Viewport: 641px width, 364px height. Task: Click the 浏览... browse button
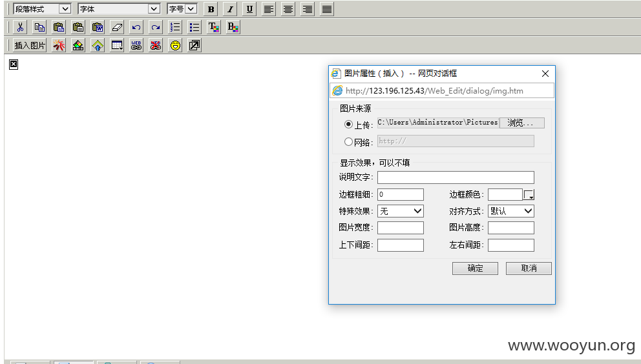pos(522,123)
